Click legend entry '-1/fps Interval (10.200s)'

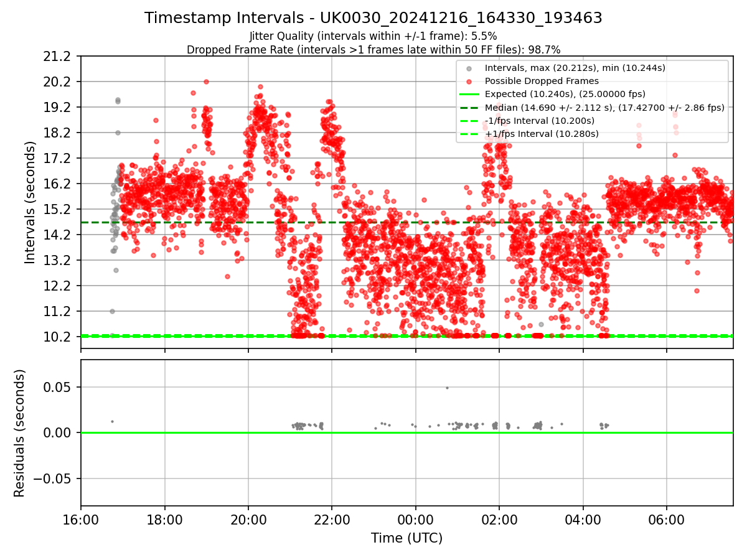(x=540, y=121)
